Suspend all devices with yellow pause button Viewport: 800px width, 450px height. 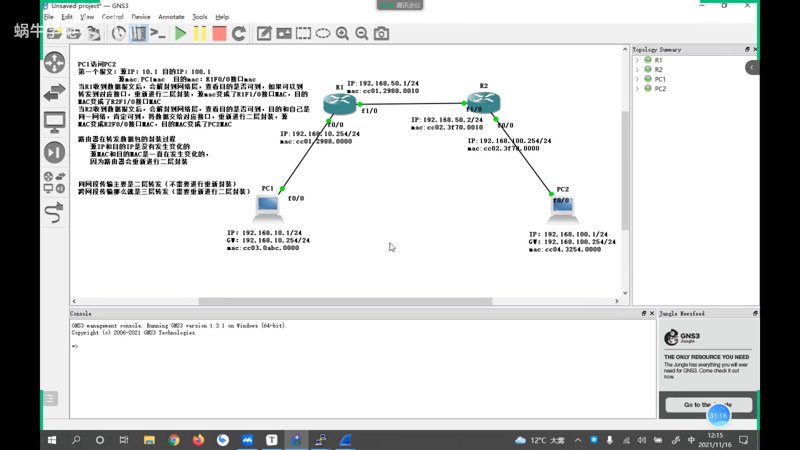199,34
